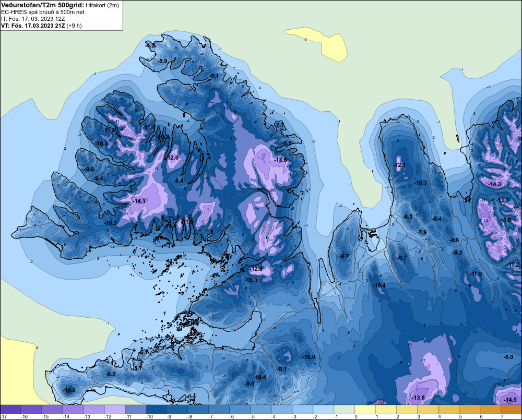Screen dimensions: 522x420
Task: Click the 'Hitakort (2m)' header label
Action: coord(102,5)
